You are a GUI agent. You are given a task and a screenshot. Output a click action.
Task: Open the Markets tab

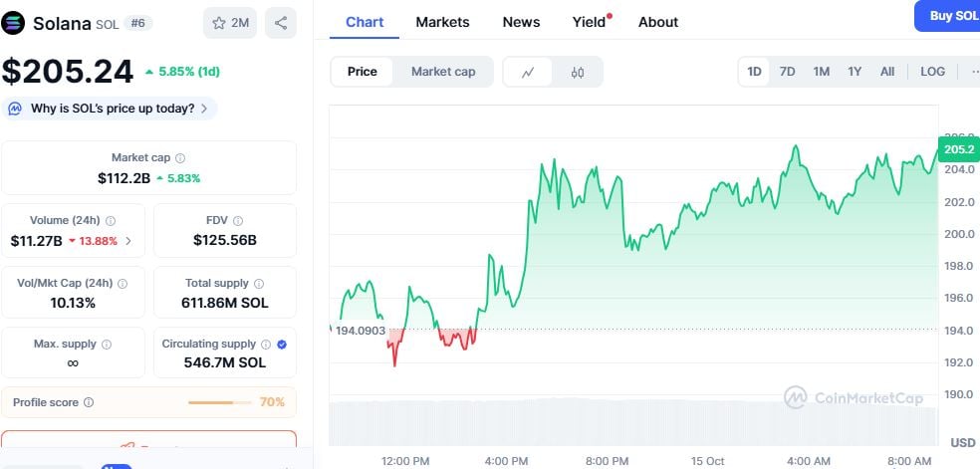[x=443, y=22]
